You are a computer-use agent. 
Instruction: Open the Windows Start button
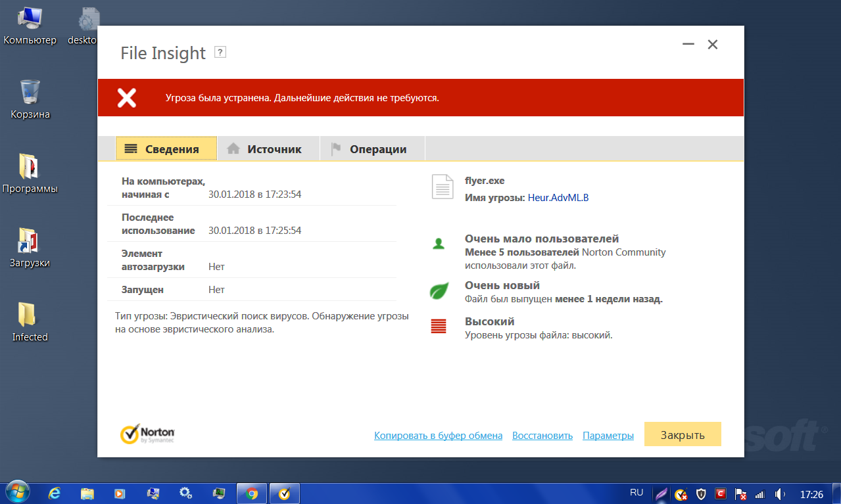[x=16, y=492]
